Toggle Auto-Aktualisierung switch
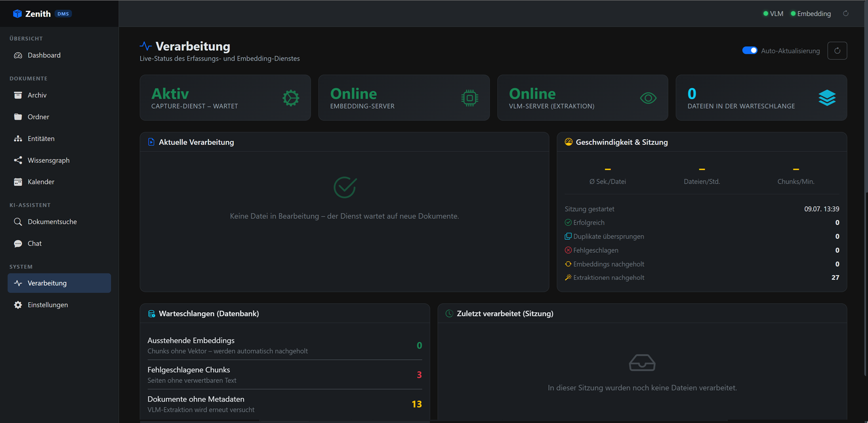868x423 pixels. (x=750, y=50)
